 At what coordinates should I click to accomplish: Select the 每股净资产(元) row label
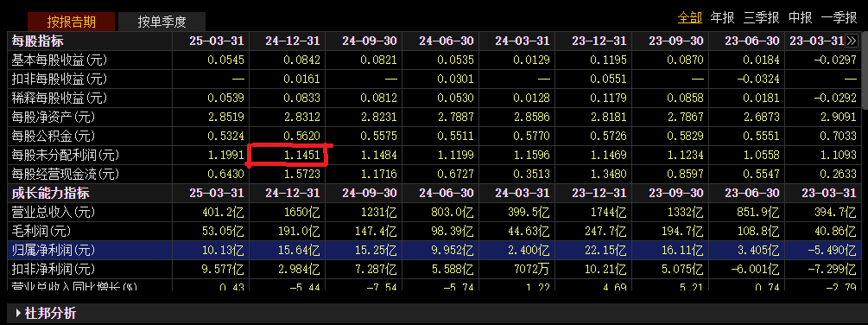click(x=53, y=118)
